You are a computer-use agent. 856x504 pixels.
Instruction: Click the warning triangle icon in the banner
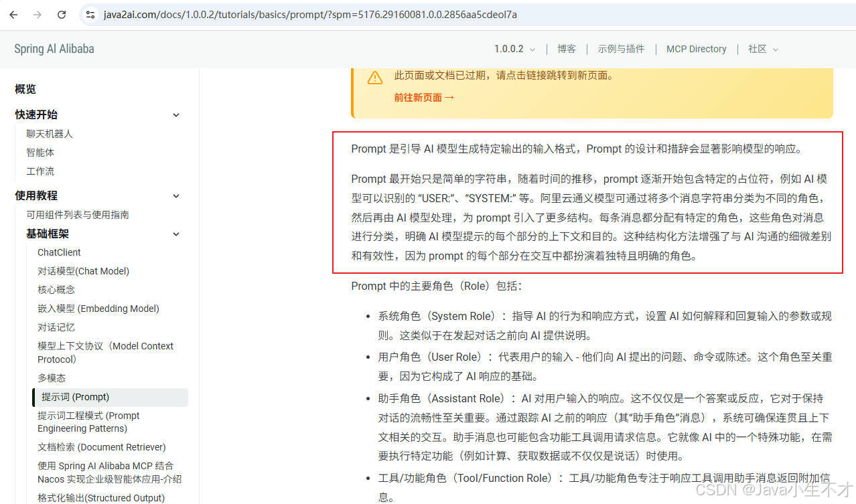[374, 77]
